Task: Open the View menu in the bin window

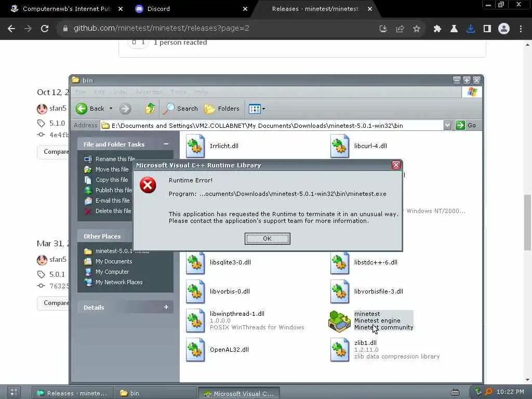Action: [120, 92]
